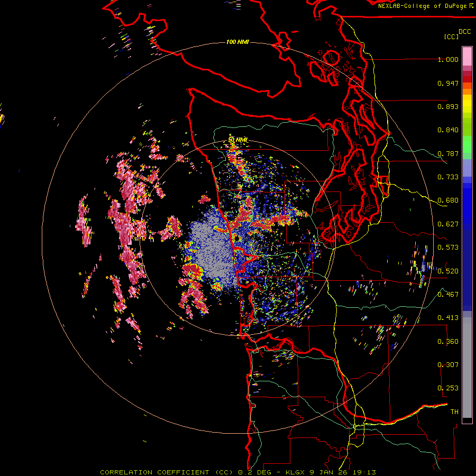Click the 0.573 legend value
The width and height of the screenshot is (476, 476).
pyautogui.click(x=448, y=248)
